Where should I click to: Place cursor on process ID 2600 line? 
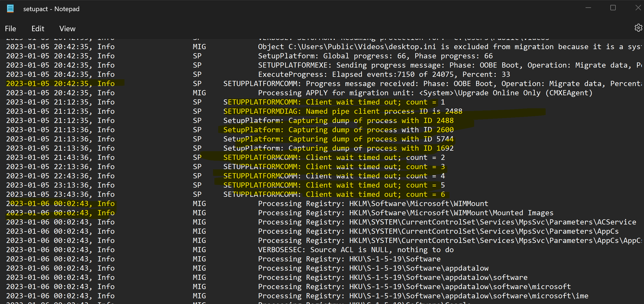(338, 130)
